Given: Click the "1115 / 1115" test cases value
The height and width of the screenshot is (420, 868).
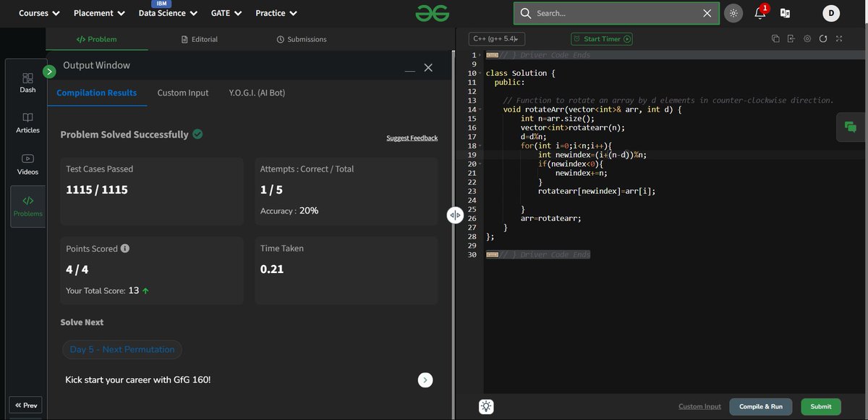Looking at the screenshot, I should pos(97,190).
